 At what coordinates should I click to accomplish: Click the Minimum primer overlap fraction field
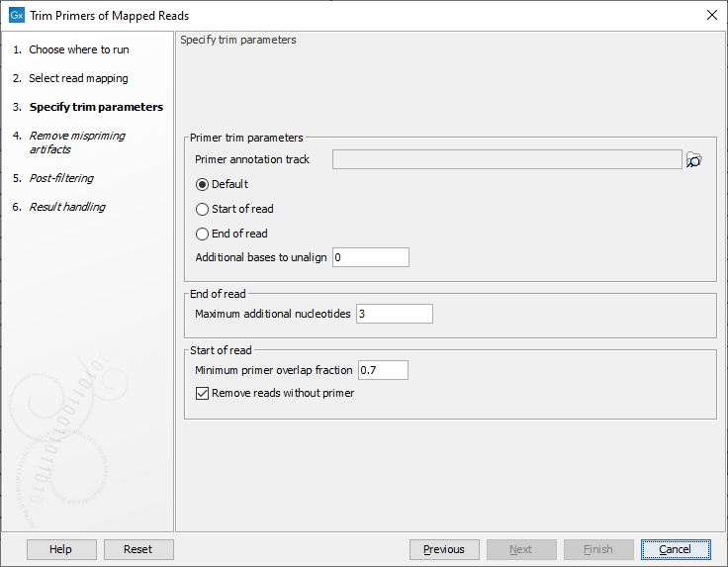click(382, 370)
